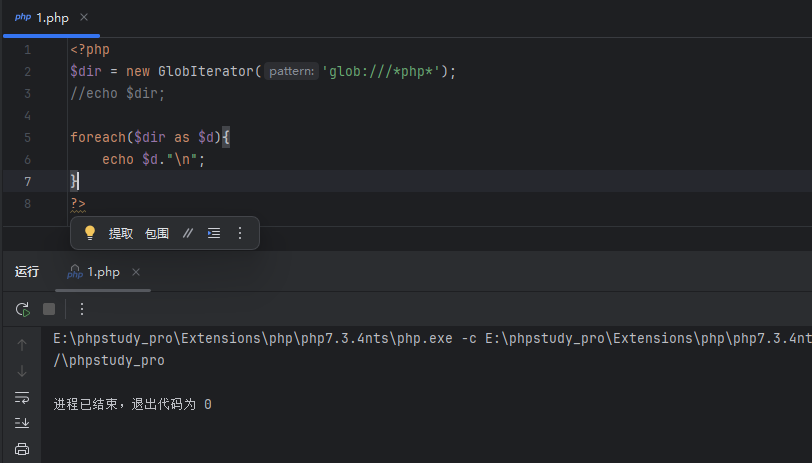Click the down arrow in console sidebar
Viewport: 812px width, 463px height.
coord(22,371)
